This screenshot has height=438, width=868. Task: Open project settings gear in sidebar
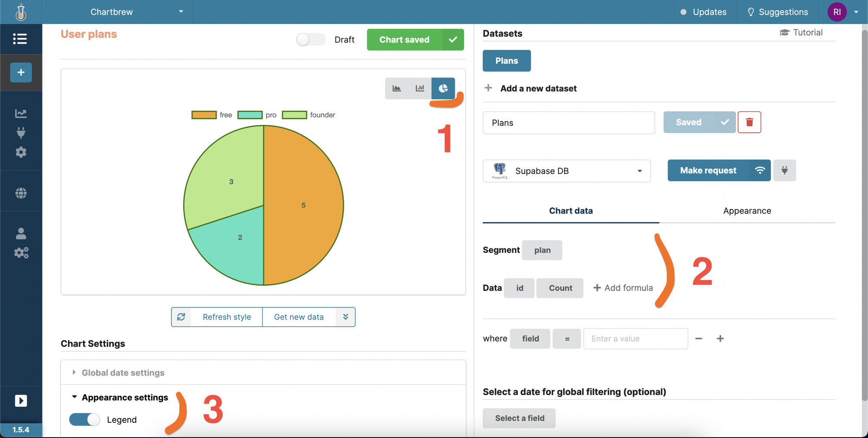tap(20, 152)
